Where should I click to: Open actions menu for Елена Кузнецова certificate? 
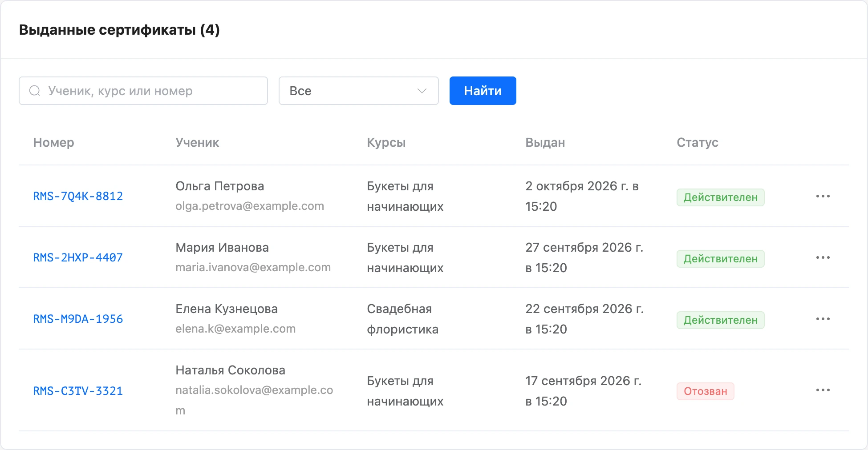pos(823,319)
